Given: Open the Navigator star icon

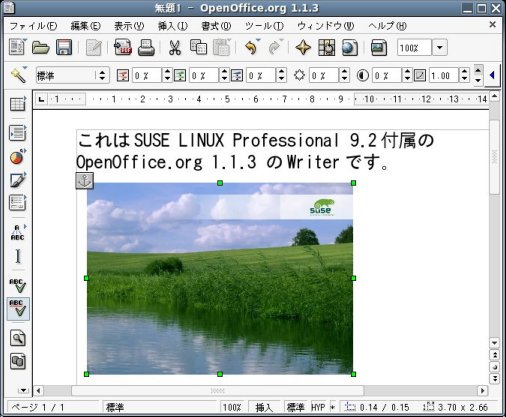Looking at the screenshot, I should (x=303, y=47).
